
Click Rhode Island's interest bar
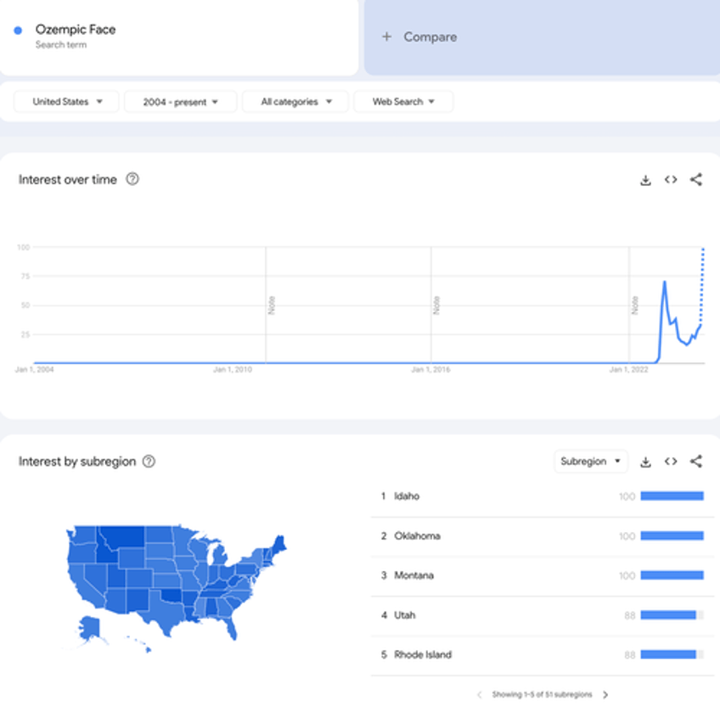pos(672,655)
